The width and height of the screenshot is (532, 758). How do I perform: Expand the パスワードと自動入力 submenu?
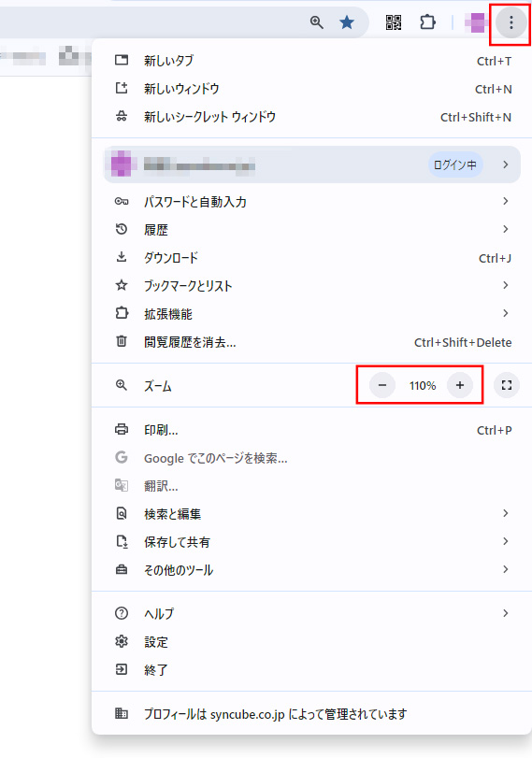pyautogui.click(x=312, y=202)
